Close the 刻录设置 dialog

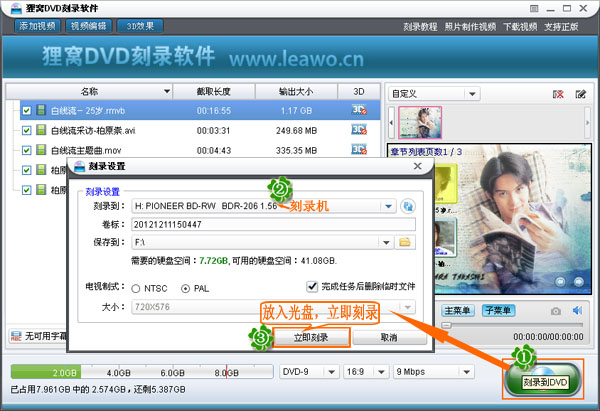click(x=417, y=166)
